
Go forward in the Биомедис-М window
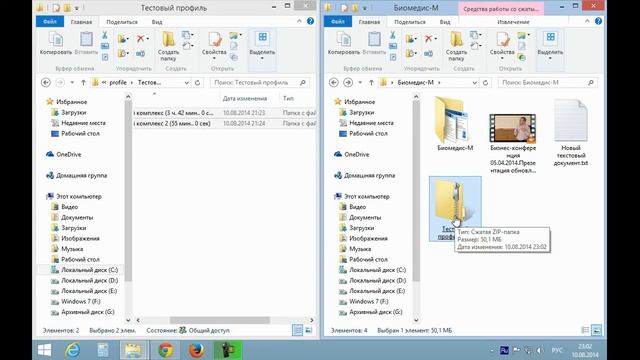tap(348, 82)
